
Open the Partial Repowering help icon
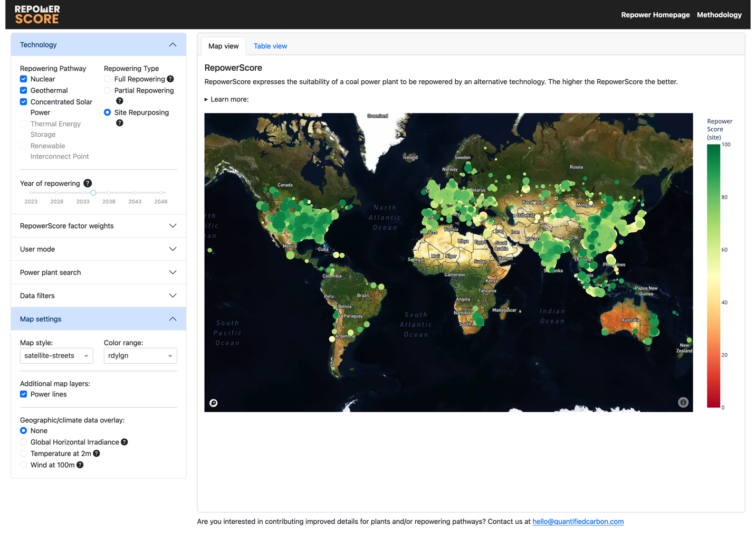[x=120, y=101]
